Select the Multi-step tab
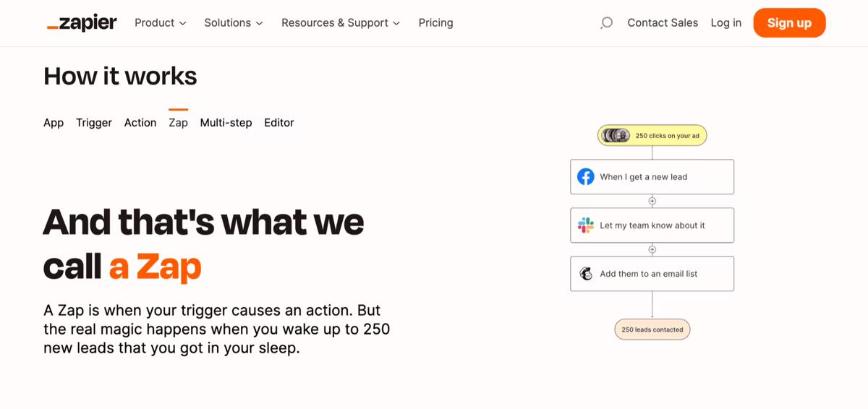 coord(226,123)
